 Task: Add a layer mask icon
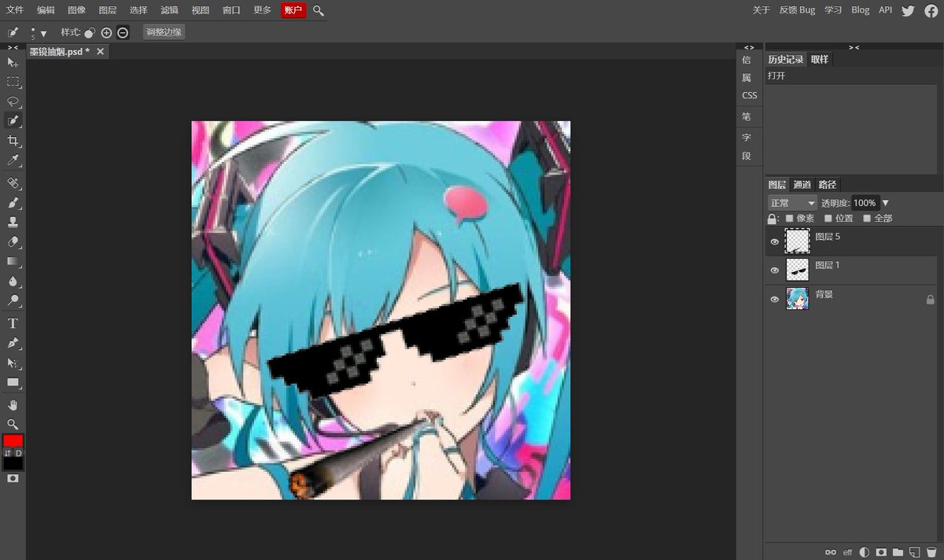tap(881, 552)
